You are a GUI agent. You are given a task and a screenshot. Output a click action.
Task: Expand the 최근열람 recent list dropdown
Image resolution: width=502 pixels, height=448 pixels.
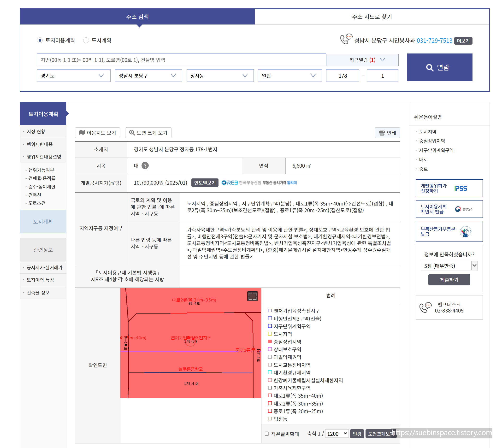click(x=362, y=60)
